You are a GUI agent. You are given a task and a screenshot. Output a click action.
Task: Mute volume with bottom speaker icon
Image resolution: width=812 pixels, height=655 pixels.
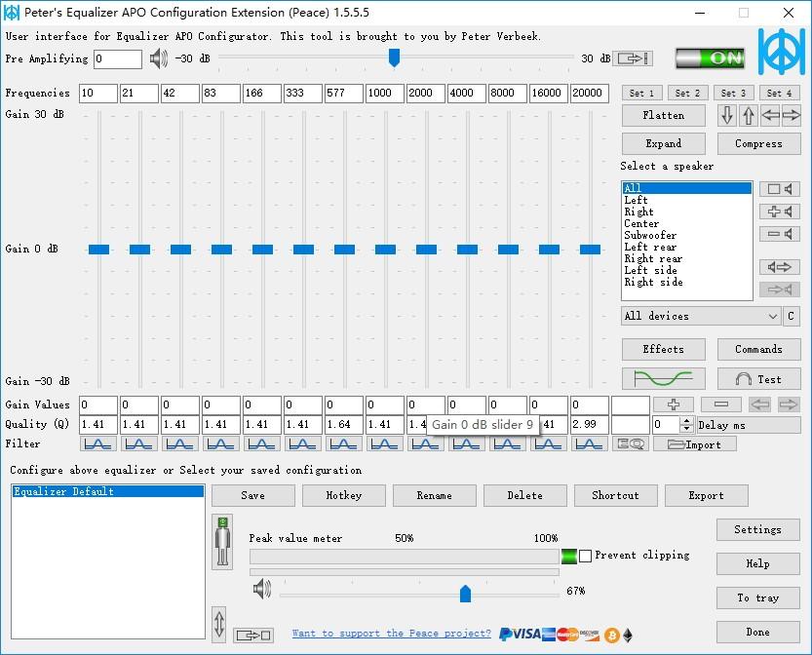[x=262, y=590]
